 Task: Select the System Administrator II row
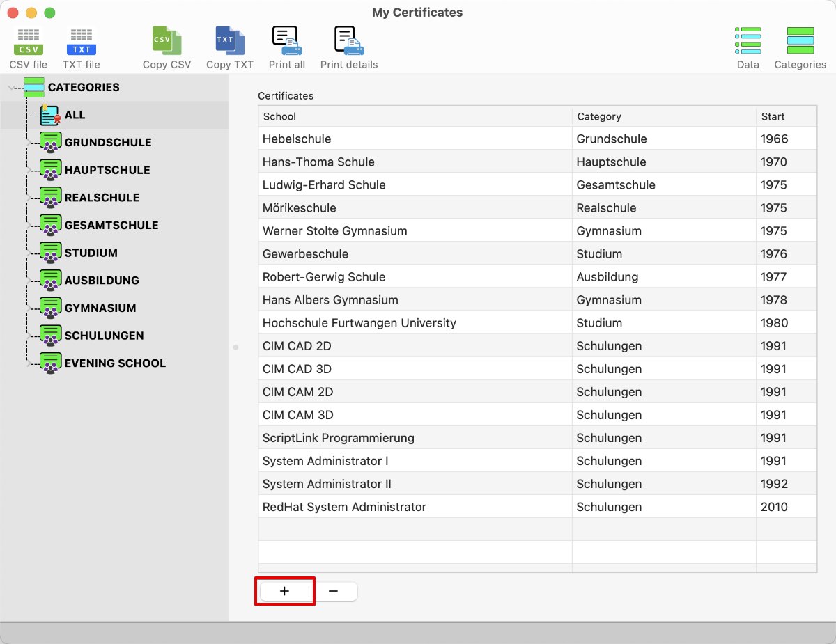[537, 483]
